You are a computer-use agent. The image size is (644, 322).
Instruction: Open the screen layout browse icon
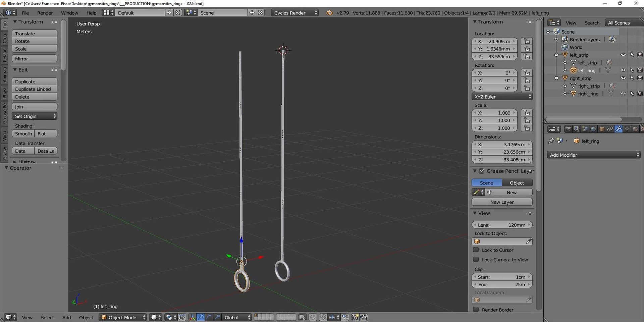[109, 13]
